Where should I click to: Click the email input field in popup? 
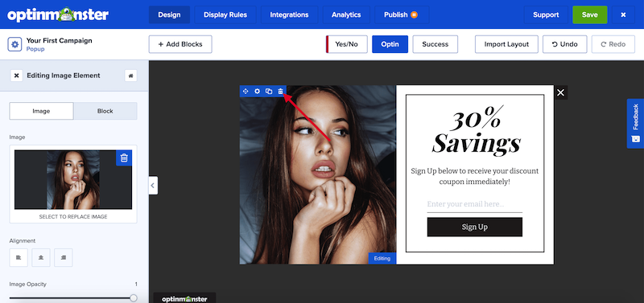(x=474, y=204)
